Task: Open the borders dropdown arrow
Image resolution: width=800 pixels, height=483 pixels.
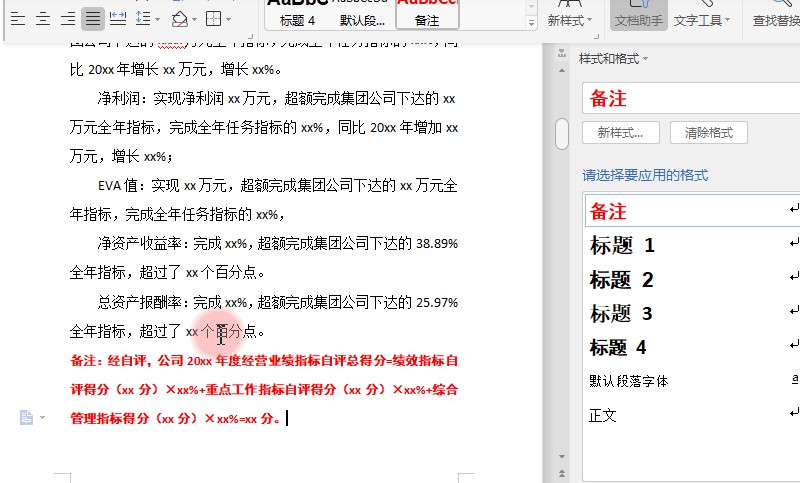Action: [x=229, y=19]
